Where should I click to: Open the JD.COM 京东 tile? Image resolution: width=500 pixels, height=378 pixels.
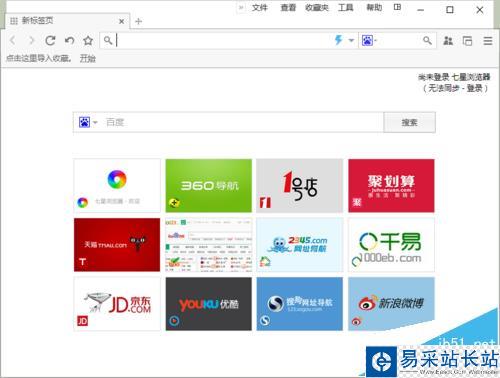[x=117, y=304]
